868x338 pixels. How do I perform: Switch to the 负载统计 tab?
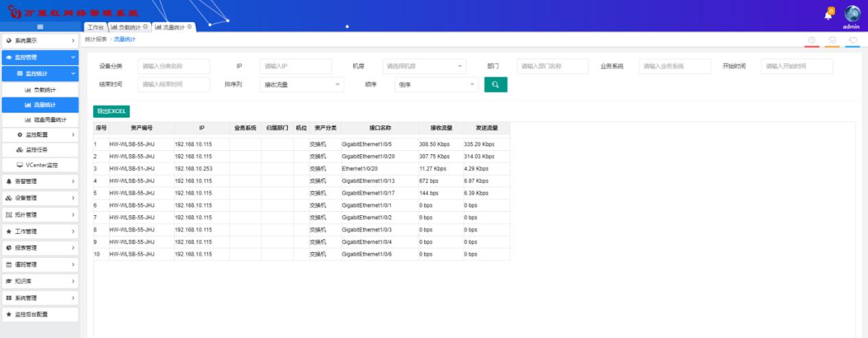[128, 27]
